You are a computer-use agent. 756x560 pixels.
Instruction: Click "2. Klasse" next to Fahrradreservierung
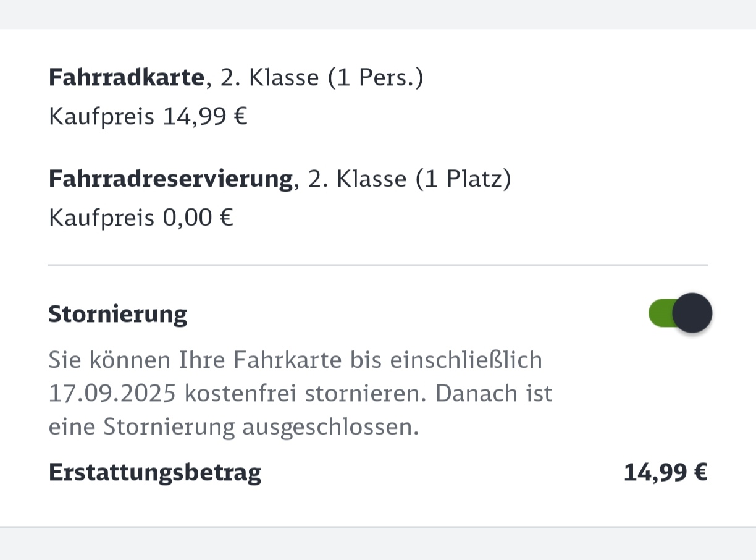(357, 179)
